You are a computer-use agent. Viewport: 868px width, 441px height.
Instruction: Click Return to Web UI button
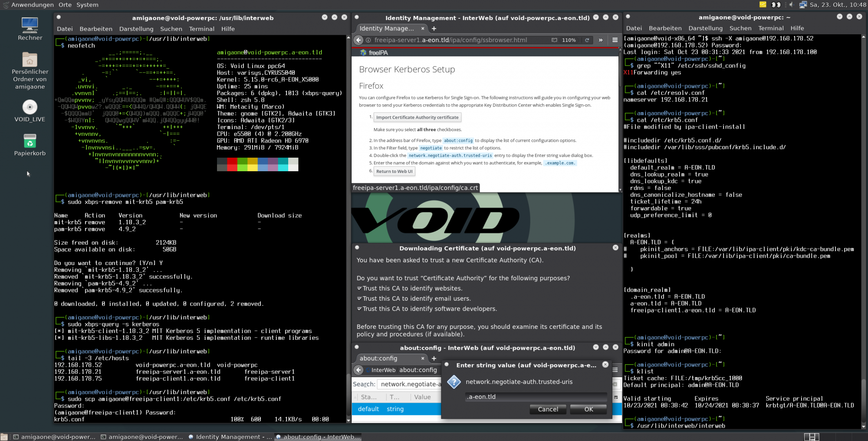point(394,172)
